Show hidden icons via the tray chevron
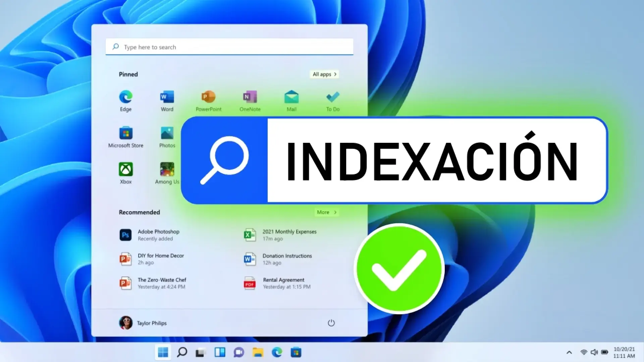The image size is (644, 362). coord(569,352)
